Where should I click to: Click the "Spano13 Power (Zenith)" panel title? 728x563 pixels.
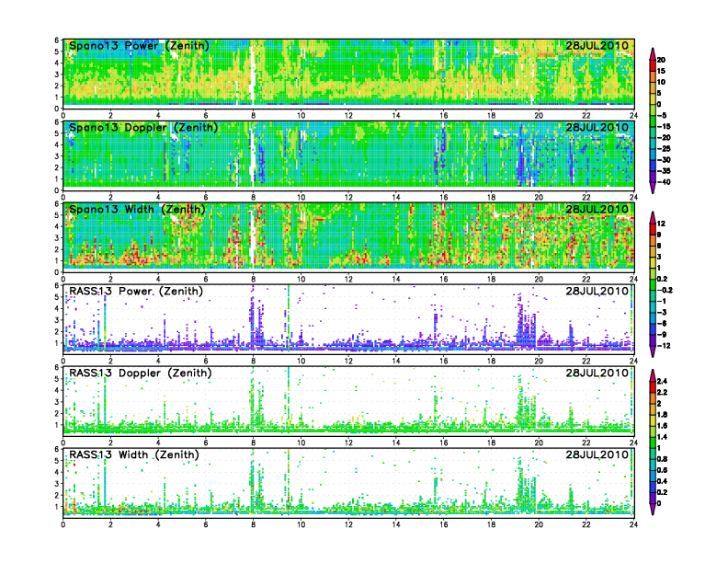139,46
